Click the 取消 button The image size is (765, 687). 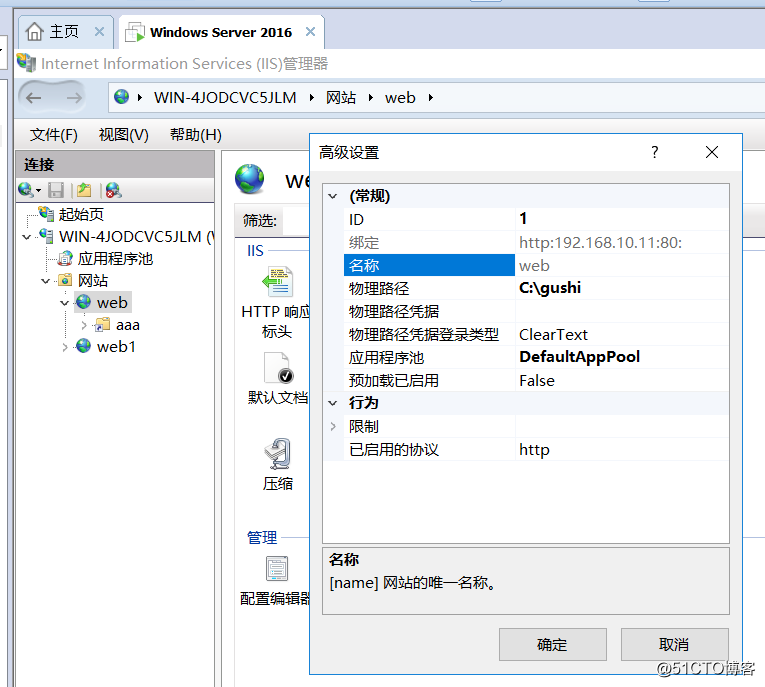pyautogui.click(x=674, y=645)
